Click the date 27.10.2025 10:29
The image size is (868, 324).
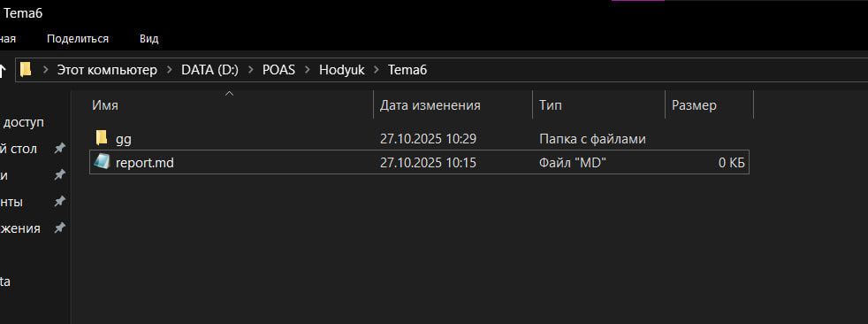pos(428,139)
